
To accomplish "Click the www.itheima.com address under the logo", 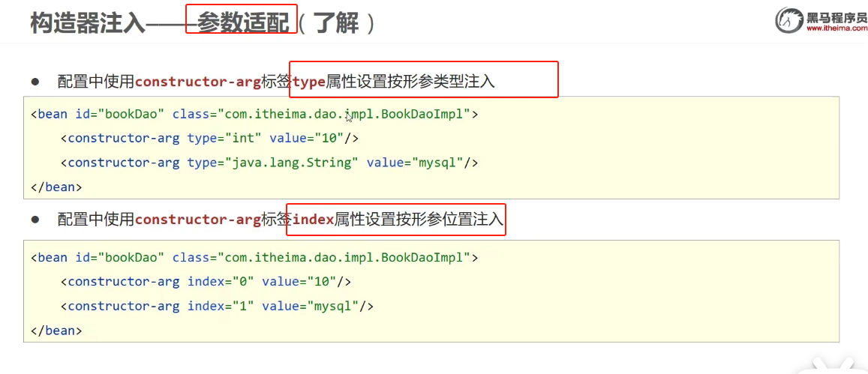I will 836,28.
